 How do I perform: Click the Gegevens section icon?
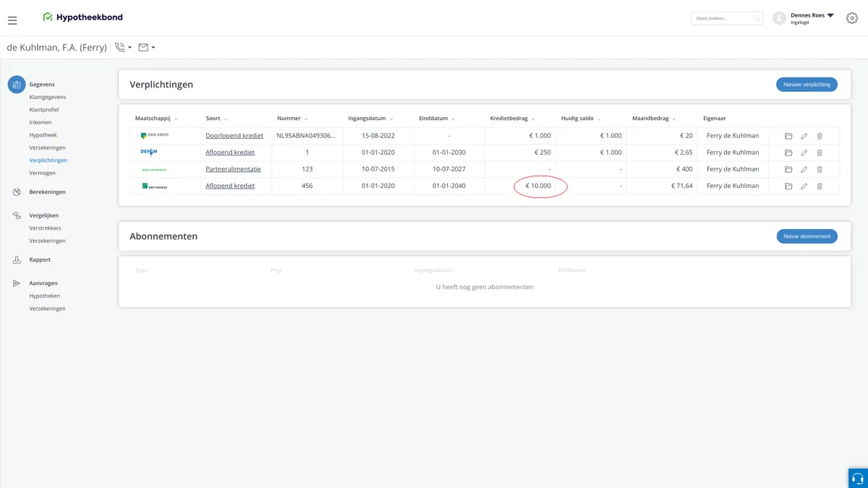[x=17, y=85]
